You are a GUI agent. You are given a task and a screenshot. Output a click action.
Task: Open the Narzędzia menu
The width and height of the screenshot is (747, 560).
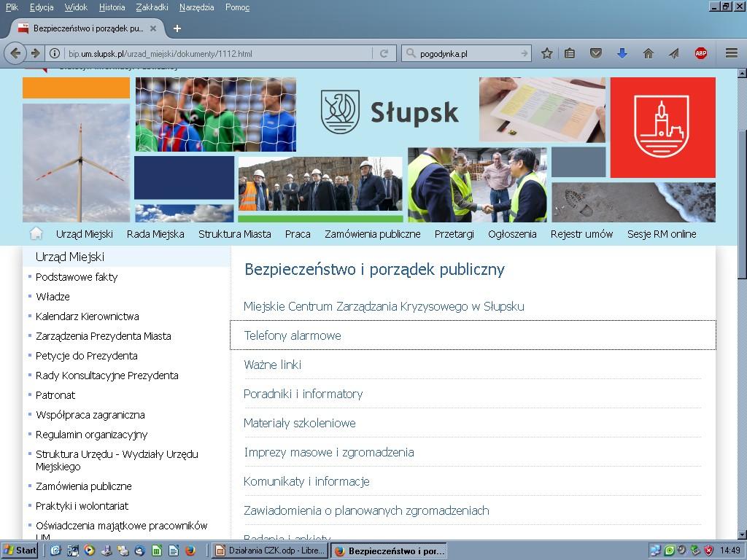pos(196,7)
